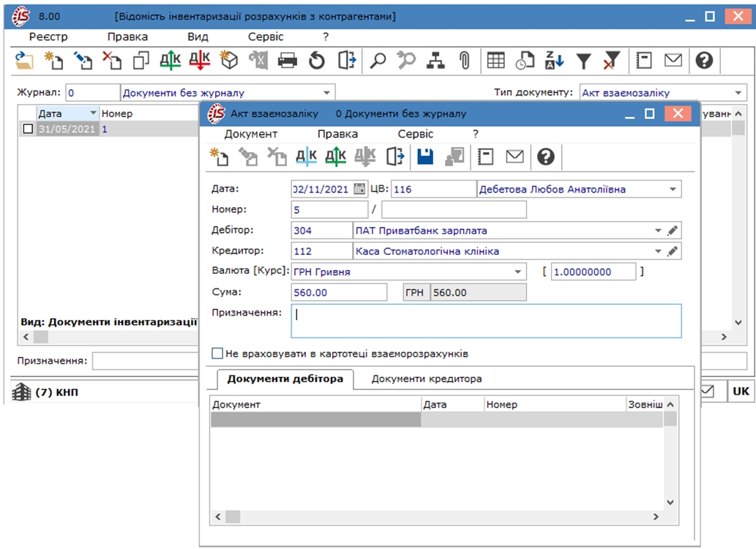
Task: Expand the ЦВ 'Дебетова Любов Анатоліївна' dropdown
Action: point(673,189)
